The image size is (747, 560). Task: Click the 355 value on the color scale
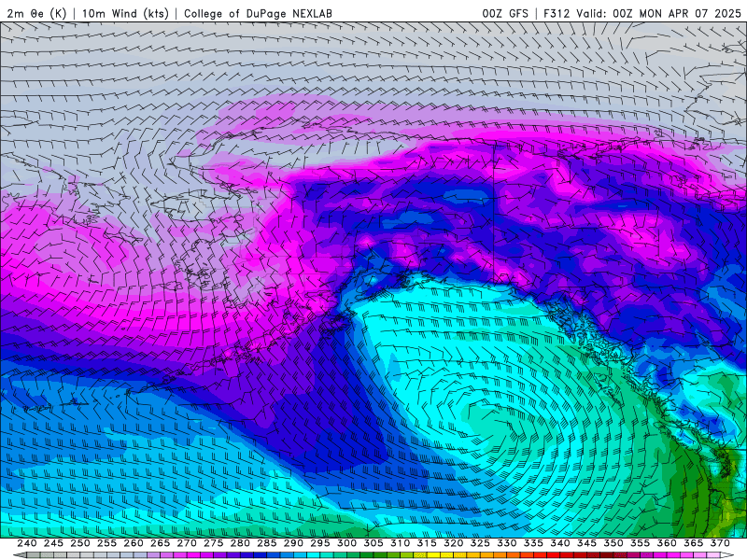(641, 543)
